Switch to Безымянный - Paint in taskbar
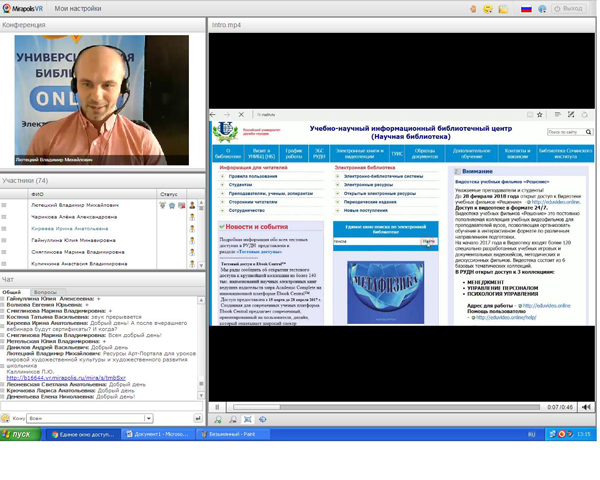Viewport: 600px width, 480px height. click(233, 434)
